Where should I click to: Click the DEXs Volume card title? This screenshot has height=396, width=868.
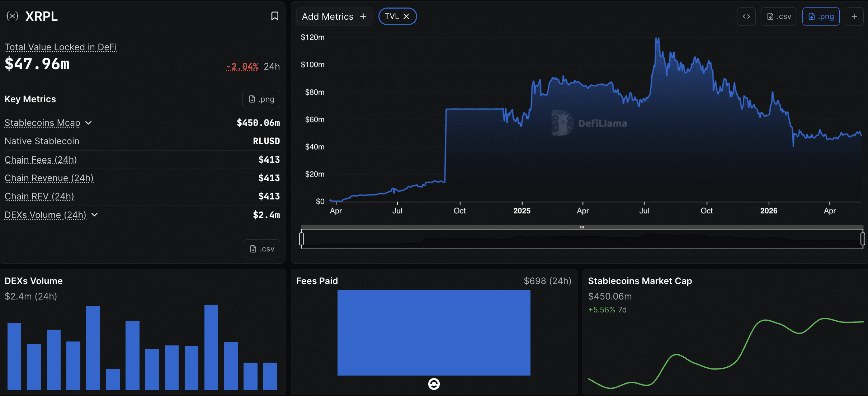click(34, 281)
